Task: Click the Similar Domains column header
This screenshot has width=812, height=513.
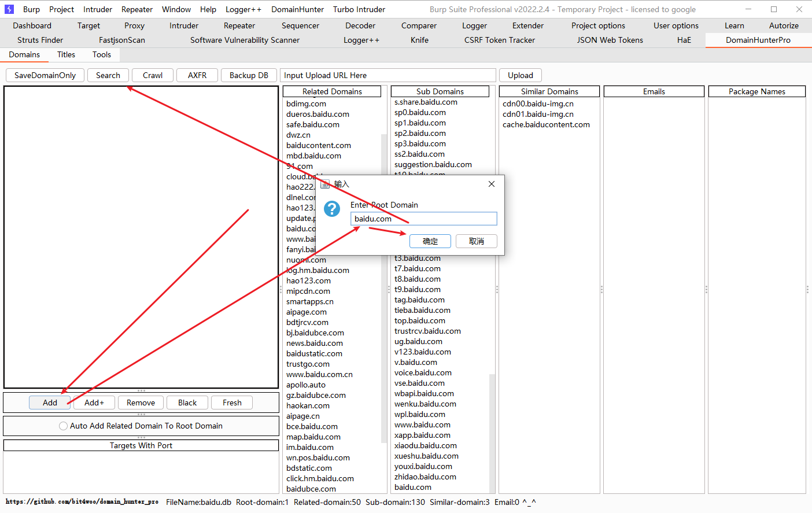Action: (x=549, y=91)
